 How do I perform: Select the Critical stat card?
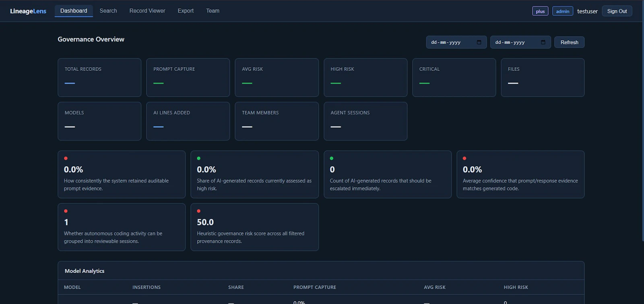454,77
